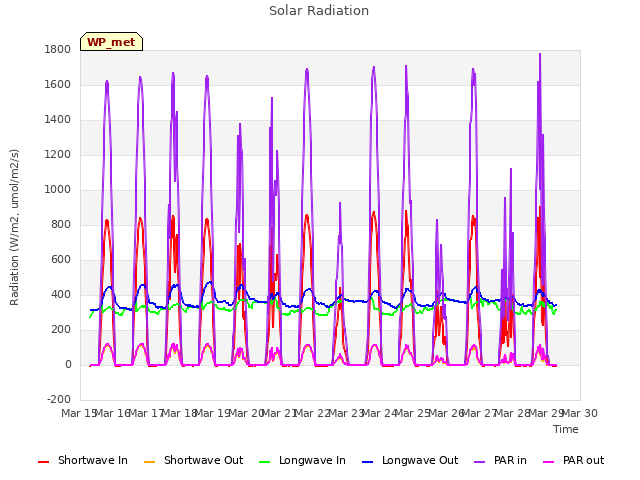
Task: Click the 600 y-axis tick label
Action: pos(61,260)
